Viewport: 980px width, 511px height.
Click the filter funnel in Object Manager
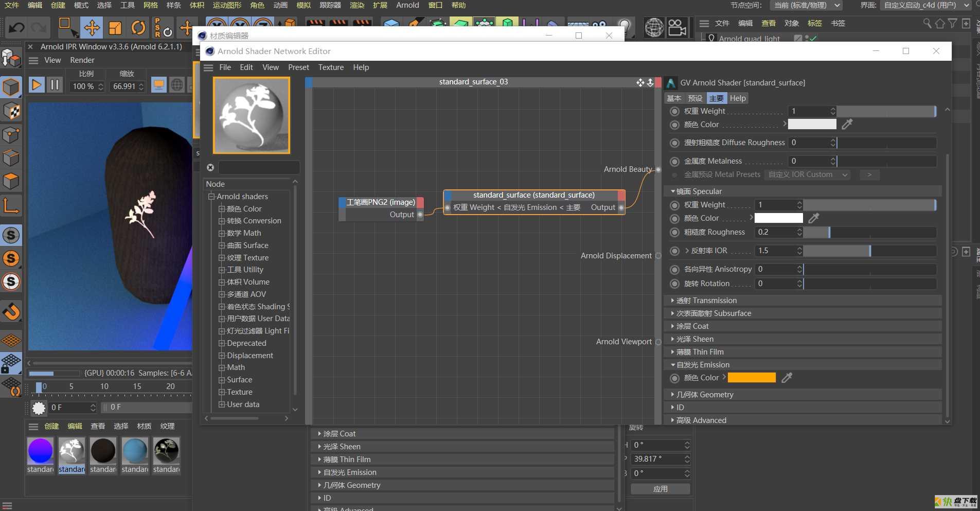[952, 23]
